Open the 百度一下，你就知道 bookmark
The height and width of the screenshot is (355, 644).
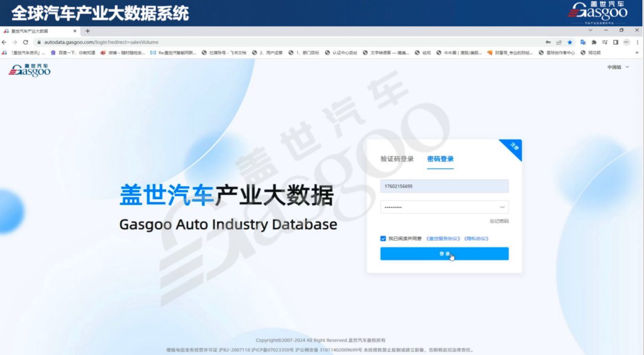73,52
